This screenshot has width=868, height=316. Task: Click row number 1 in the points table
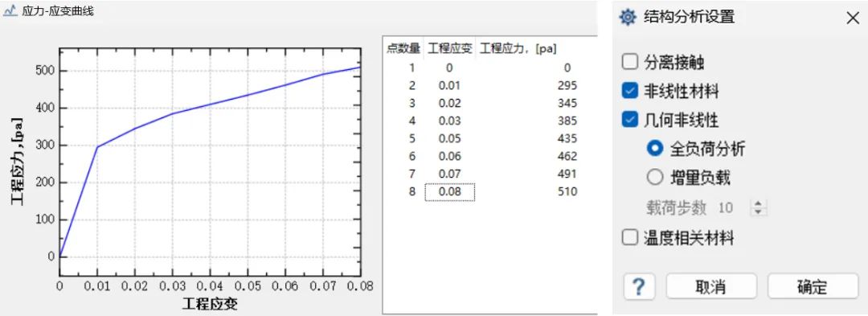point(411,68)
